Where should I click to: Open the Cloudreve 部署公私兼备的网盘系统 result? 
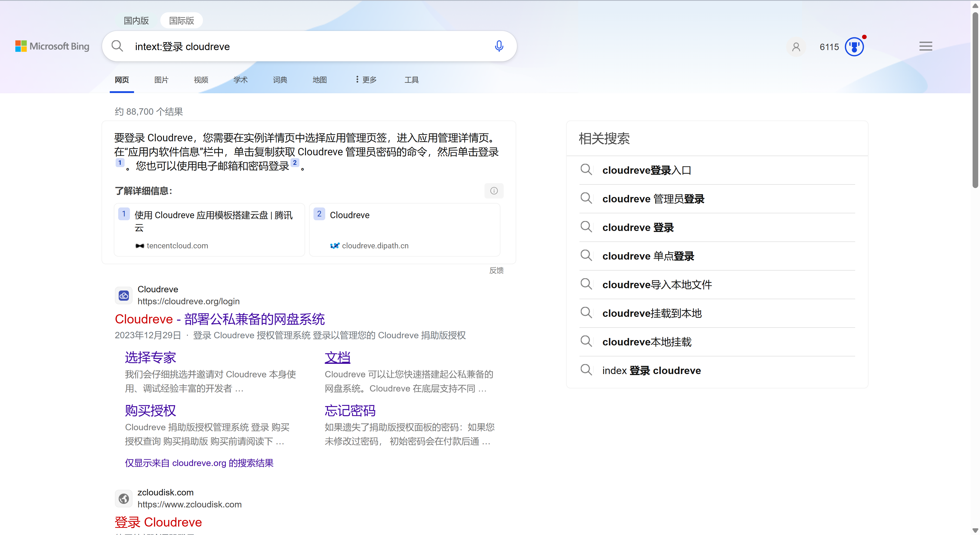pyautogui.click(x=220, y=319)
